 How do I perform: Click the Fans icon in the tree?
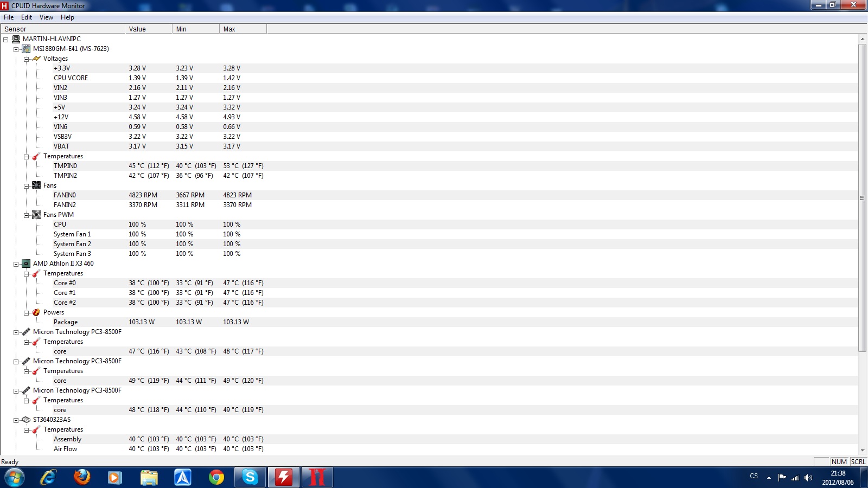[x=36, y=185]
